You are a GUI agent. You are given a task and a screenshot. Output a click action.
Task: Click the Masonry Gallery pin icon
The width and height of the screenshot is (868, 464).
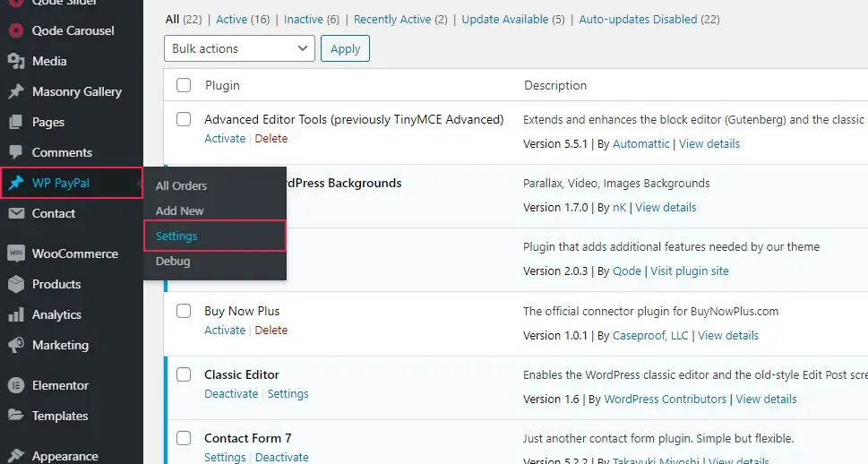click(x=16, y=91)
